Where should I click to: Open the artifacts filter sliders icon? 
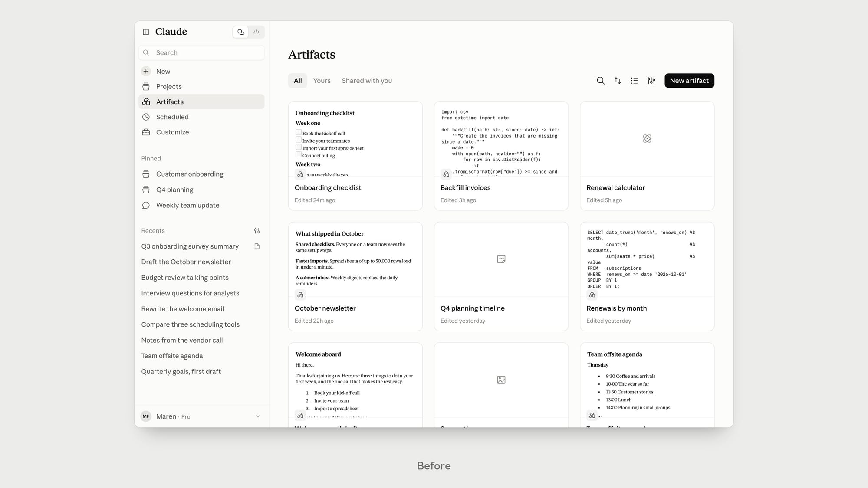click(651, 81)
